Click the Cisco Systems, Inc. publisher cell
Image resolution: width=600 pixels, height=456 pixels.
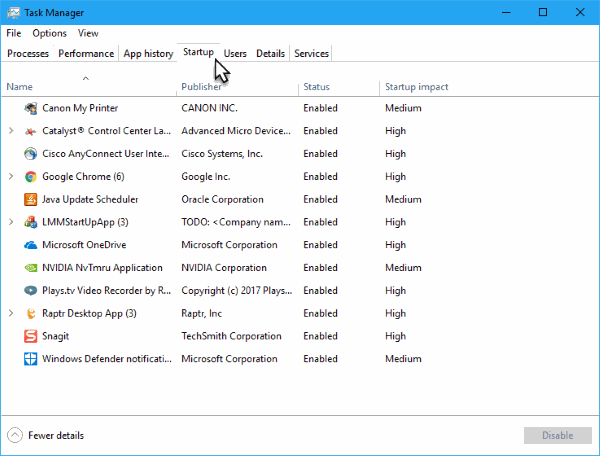tap(222, 154)
